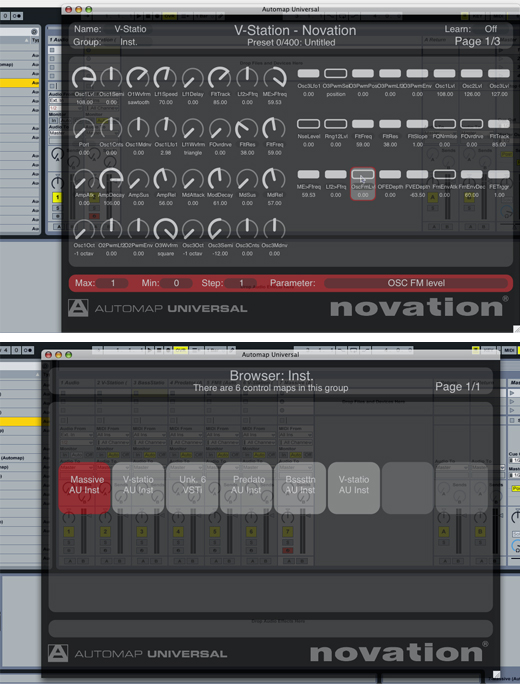This screenshot has height=684, width=520.
Task: Click the O3PwmPos button
Action: (363, 73)
